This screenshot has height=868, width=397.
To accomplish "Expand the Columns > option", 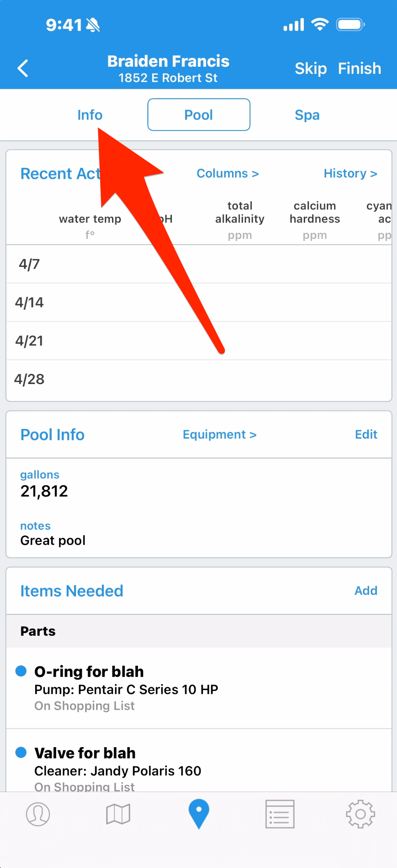I will pos(227,173).
